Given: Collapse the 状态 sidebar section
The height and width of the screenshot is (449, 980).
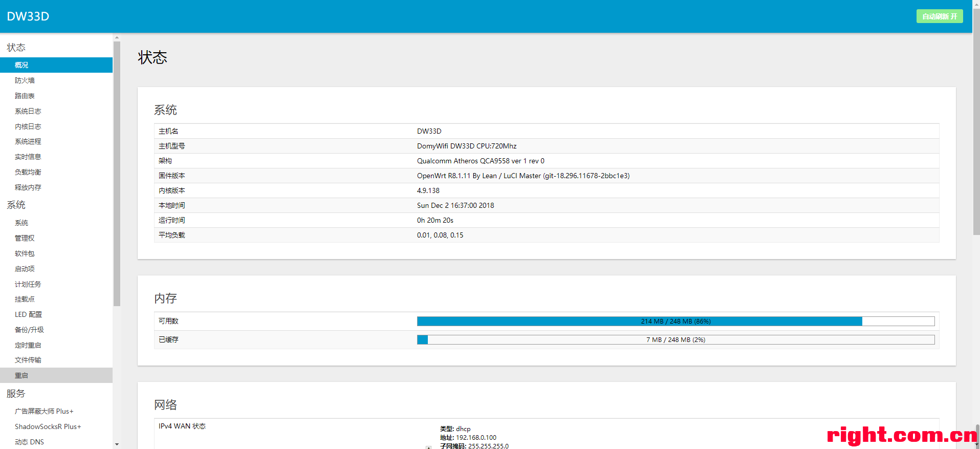Looking at the screenshot, I should [x=16, y=48].
